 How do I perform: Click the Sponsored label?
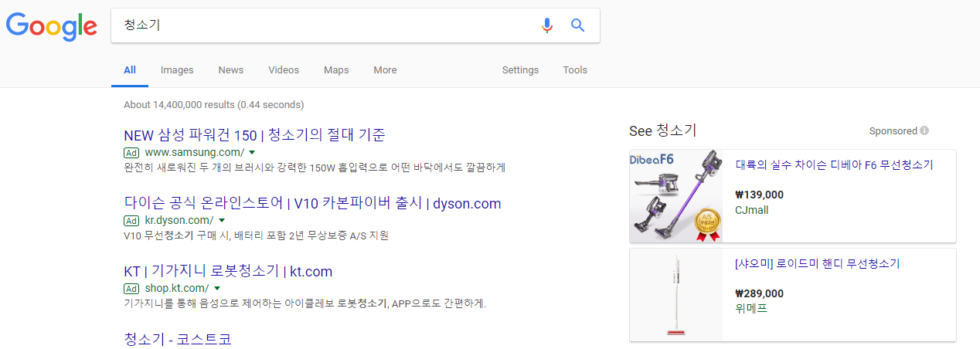(893, 131)
